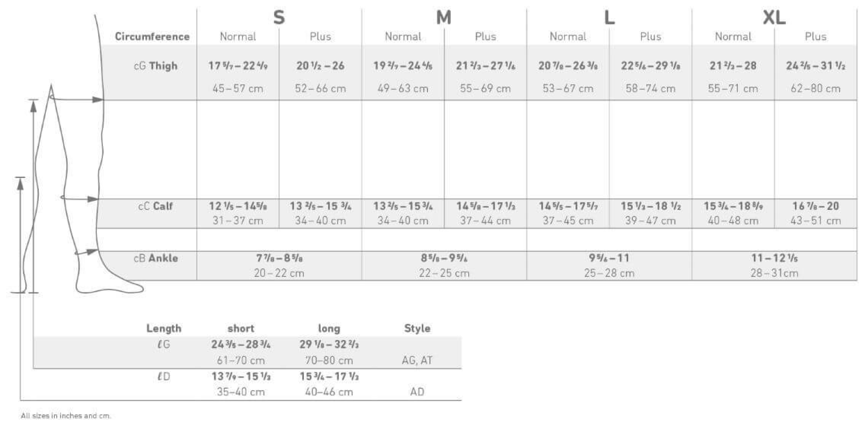
Task: Click the cC Calf row label
Action: tap(155, 206)
